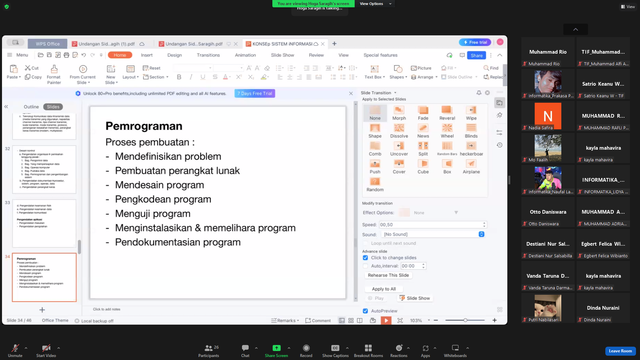
Task: Toggle Local backup off indicator
Action: point(94,321)
